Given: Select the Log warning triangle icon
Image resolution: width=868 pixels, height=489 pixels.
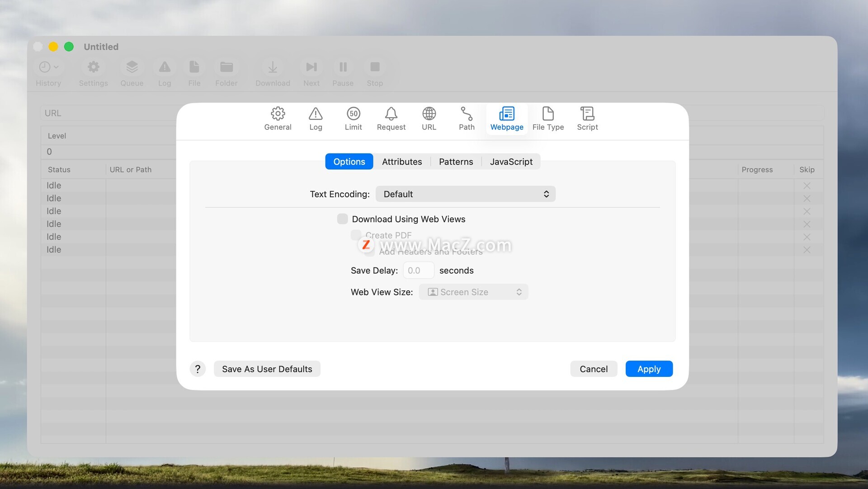Looking at the screenshot, I should (316, 114).
